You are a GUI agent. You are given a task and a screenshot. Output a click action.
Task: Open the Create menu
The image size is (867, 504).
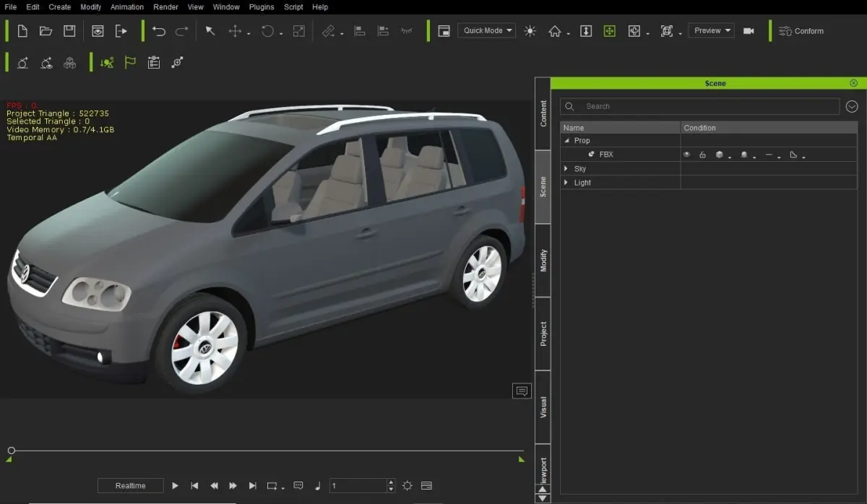[60, 7]
